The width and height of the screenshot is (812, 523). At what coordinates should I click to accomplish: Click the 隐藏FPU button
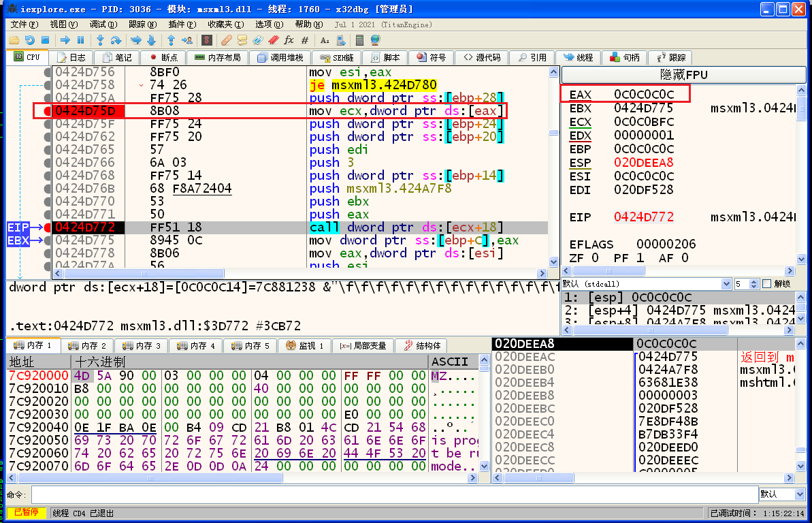(683, 75)
